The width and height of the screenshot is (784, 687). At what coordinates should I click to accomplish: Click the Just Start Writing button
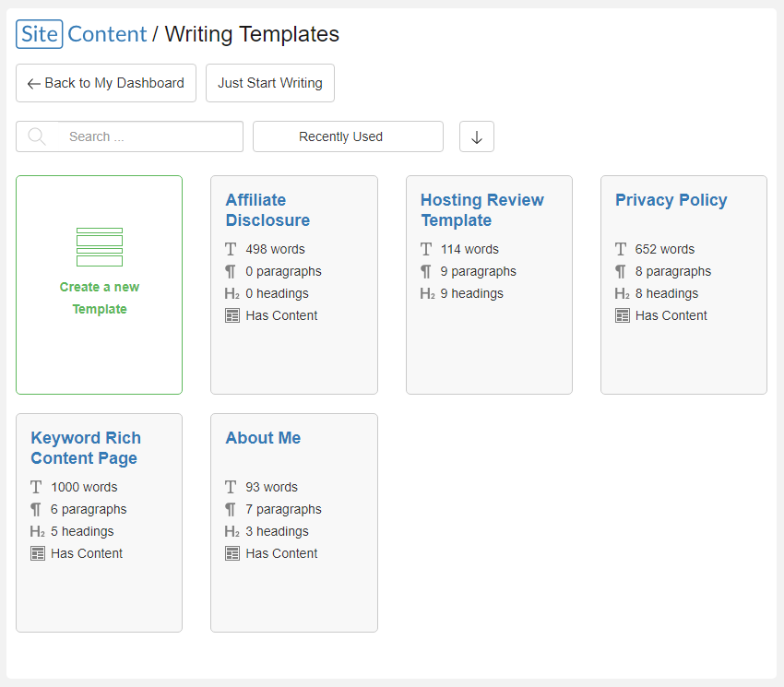pos(270,83)
